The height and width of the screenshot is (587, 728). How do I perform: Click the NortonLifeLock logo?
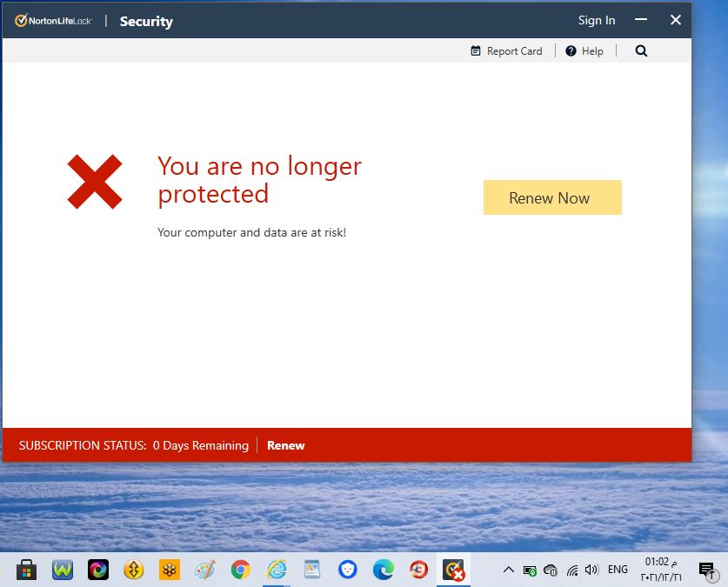tap(53, 21)
